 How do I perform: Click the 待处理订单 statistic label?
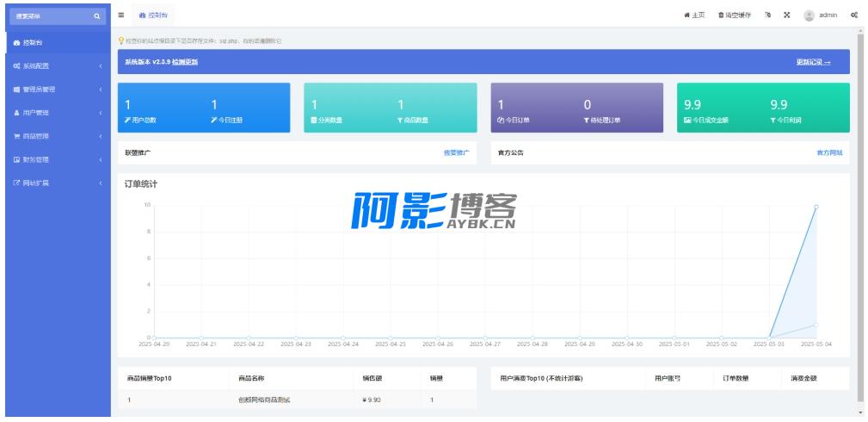605,120
